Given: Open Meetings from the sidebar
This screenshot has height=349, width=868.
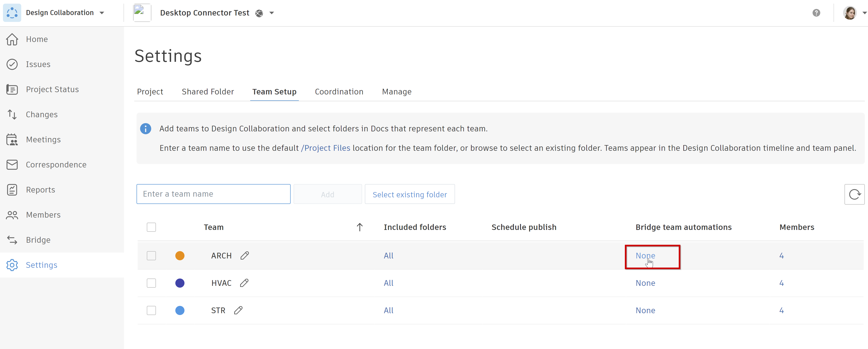Looking at the screenshot, I should [43, 139].
